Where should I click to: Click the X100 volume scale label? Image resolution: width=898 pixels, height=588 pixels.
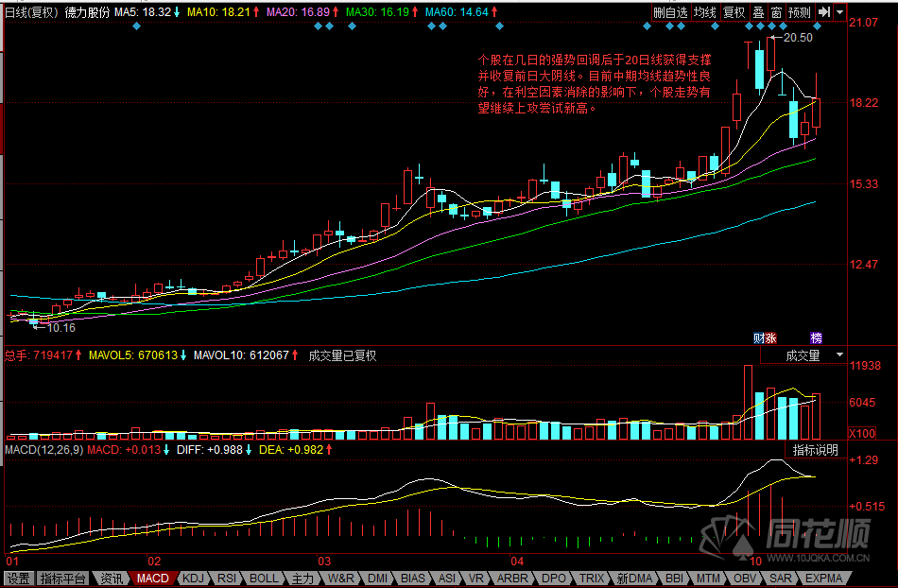pyautogui.click(x=861, y=433)
